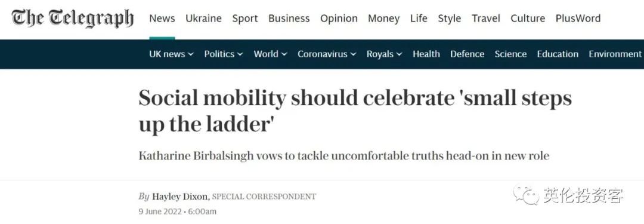This screenshot has height=224, width=644.
Task: Expand the Politics dropdown menu
Action: (224, 54)
